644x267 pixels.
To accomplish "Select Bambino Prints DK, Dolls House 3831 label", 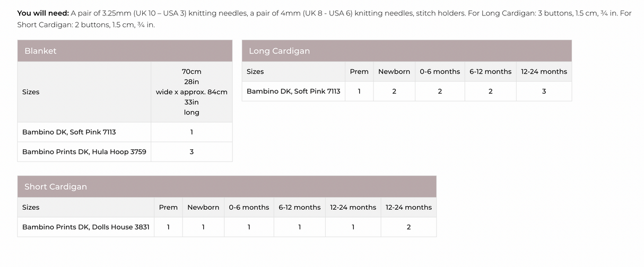I will (85, 227).
